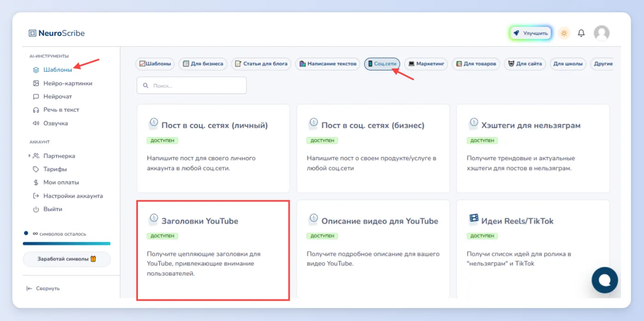644x321 pixels.
Task: Click the NeuroScribe logo
Action: [x=57, y=33]
